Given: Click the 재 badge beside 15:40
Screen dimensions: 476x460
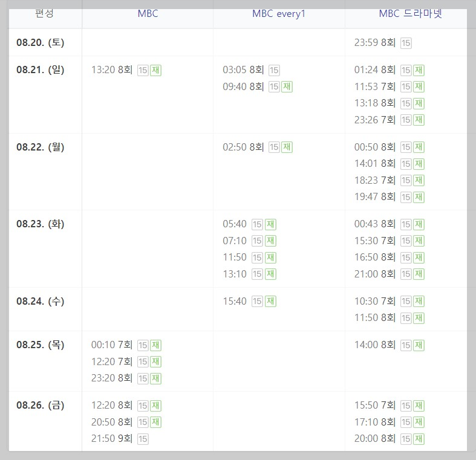Looking at the screenshot, I should 270,302.
